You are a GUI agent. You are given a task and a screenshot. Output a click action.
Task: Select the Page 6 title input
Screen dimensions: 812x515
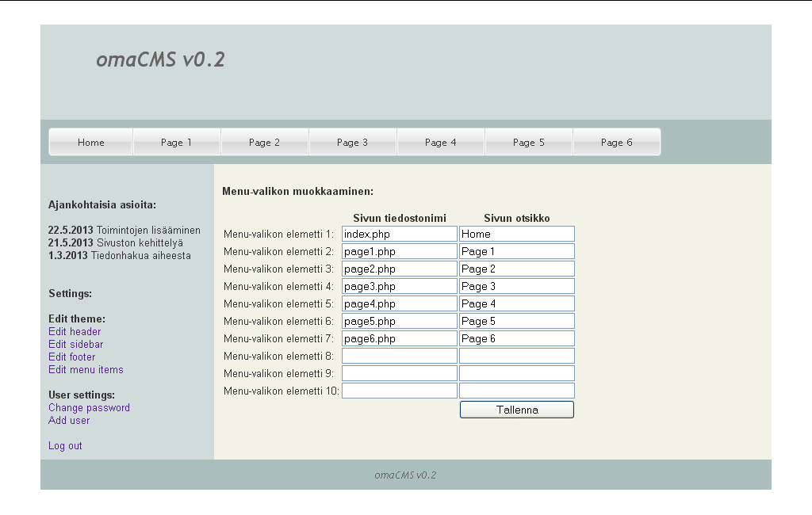coord(516,338)
